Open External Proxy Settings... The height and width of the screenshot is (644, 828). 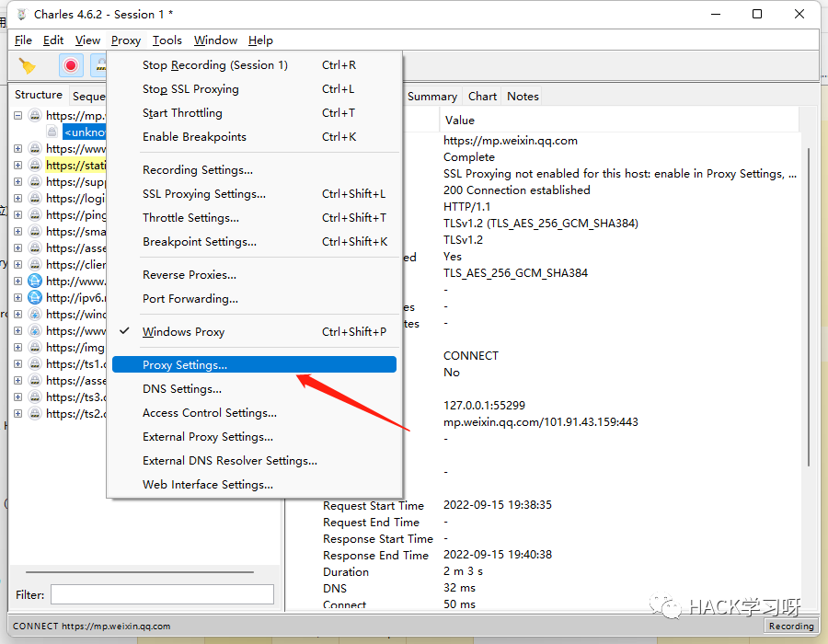click(254, 437)
